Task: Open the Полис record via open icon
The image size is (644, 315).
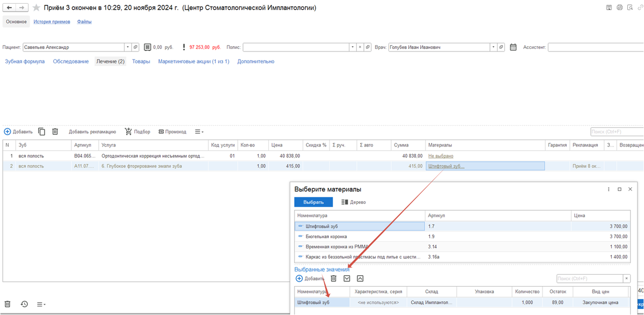Action: [368, 47]
